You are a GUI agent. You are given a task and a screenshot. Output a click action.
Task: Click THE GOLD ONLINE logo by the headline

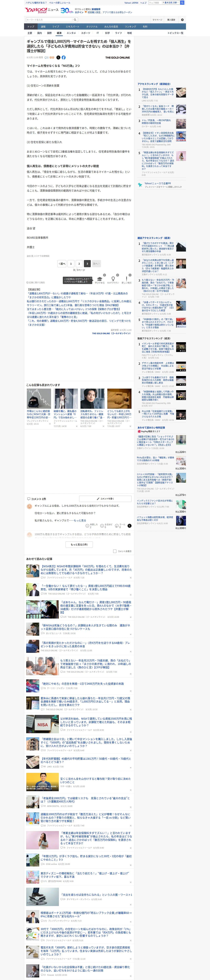point(117,58)
